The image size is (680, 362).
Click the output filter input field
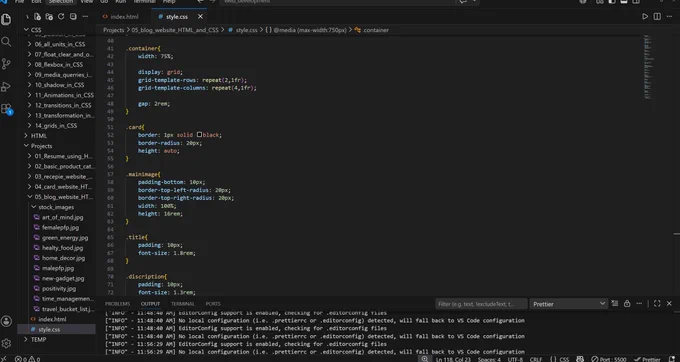(481, 304)
